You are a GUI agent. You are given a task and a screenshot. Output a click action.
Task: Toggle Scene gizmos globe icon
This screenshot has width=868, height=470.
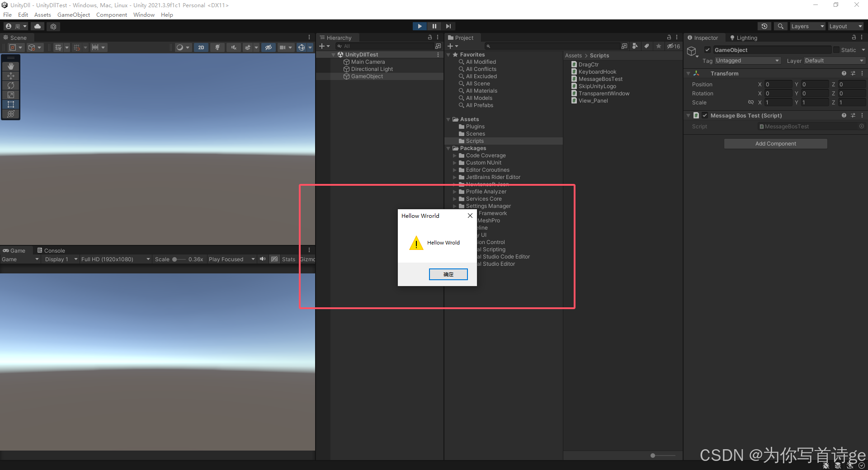pyautogui.click(x=302, y=47)
